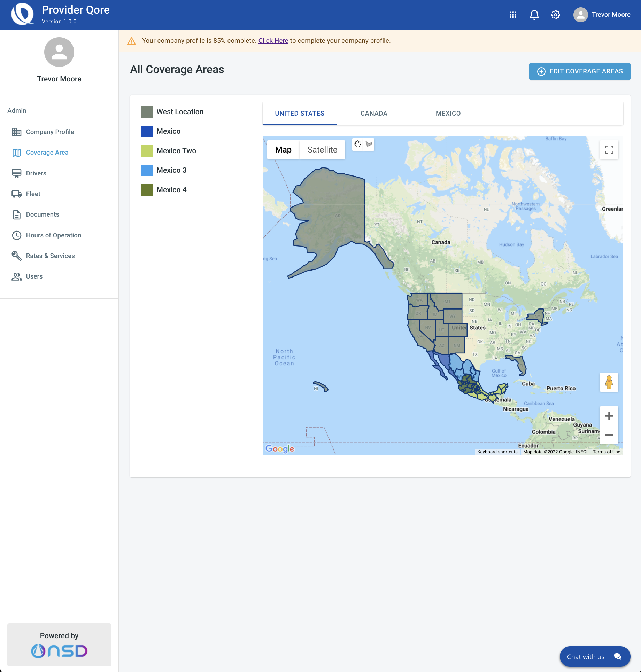641x672 pixels.
Task: Switch to the Mexico tab
Action: [448, 114]
